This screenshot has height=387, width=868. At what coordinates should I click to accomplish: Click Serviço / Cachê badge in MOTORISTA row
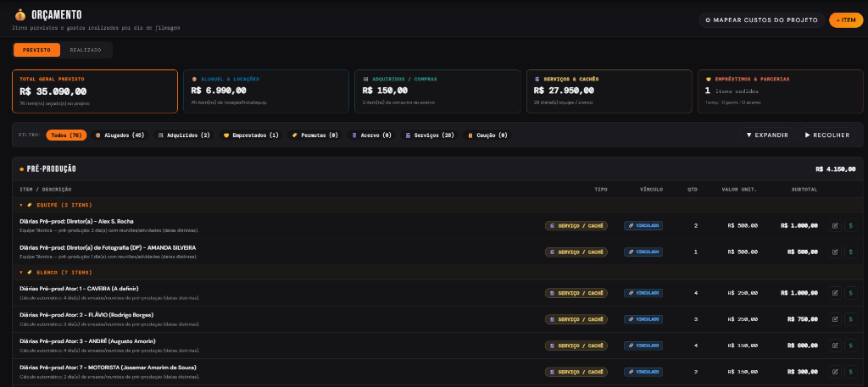click(x=576, y=372)
